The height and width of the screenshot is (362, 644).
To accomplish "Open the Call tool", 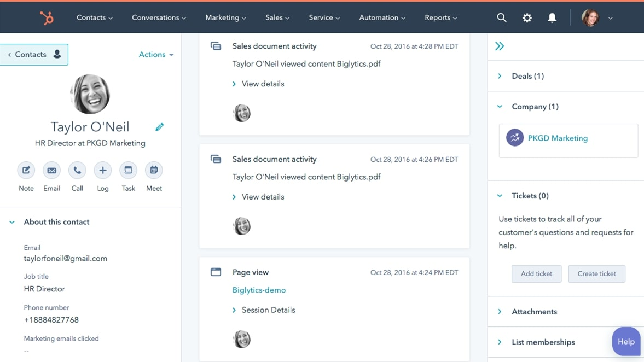I will point(77,170).
